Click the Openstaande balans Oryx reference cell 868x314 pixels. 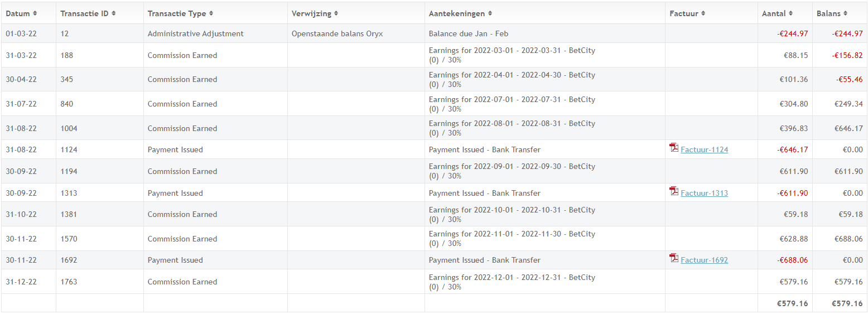[x=356, y=33]
